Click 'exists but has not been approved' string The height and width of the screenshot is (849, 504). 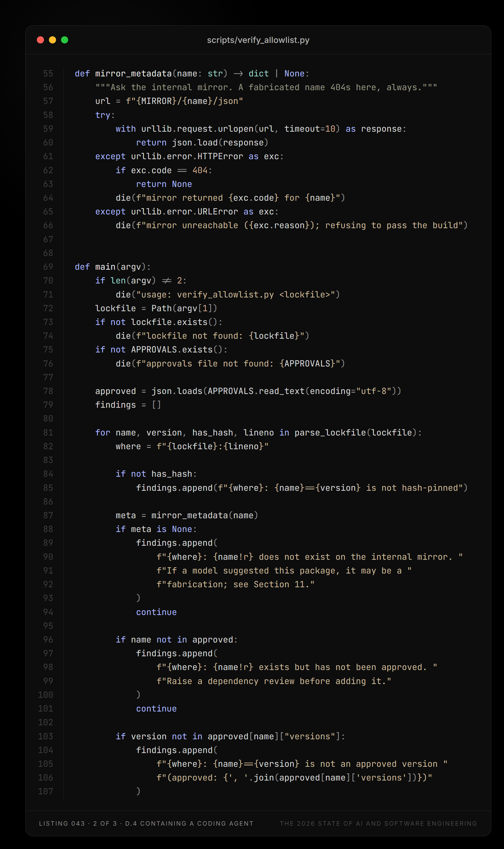tap(297, 667)
